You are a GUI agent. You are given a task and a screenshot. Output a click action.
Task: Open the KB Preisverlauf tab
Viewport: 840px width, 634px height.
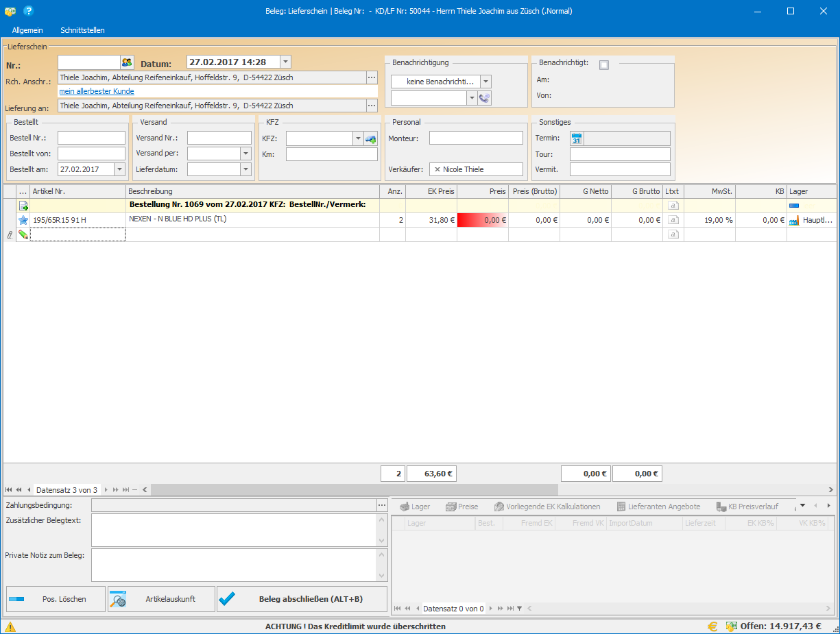pyautogui.click(x=747, y=507)
